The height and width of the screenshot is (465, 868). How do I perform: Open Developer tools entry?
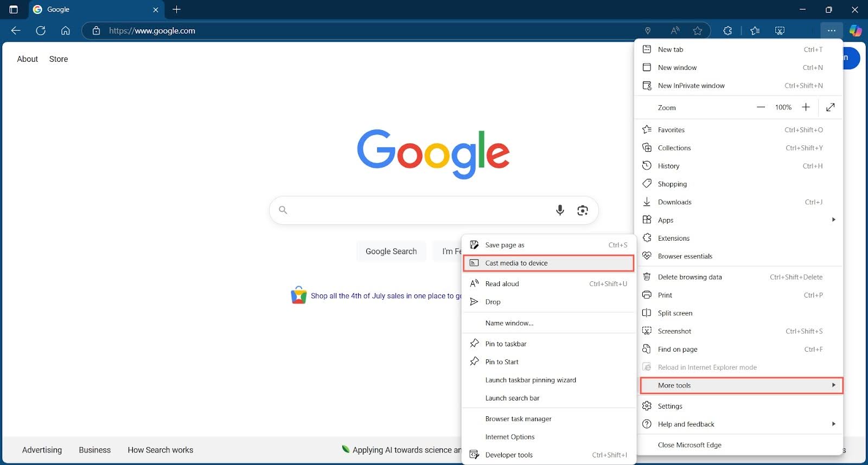pyautogui.click(x=548, y=455)
